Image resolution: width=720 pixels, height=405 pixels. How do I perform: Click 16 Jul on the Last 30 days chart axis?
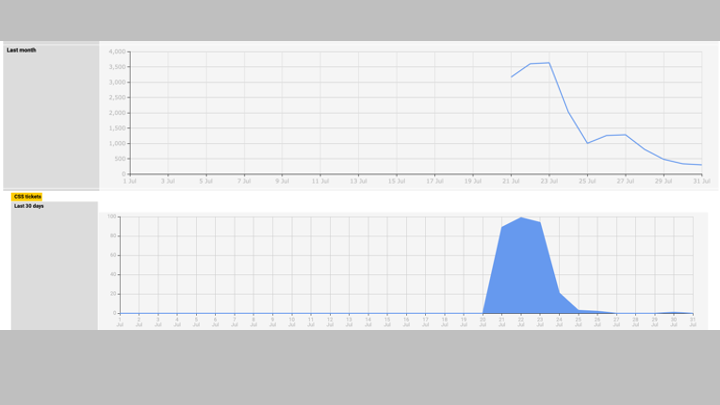(x=406, y=322)
